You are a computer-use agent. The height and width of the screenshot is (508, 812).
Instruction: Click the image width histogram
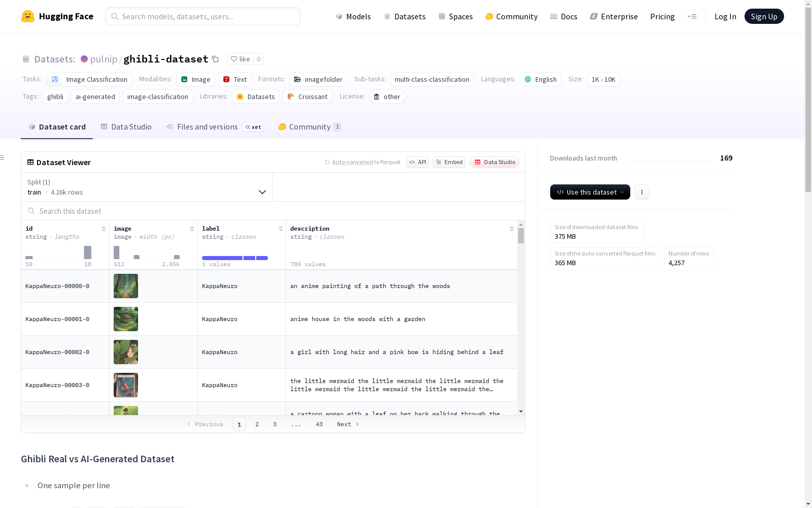[147, 252]
